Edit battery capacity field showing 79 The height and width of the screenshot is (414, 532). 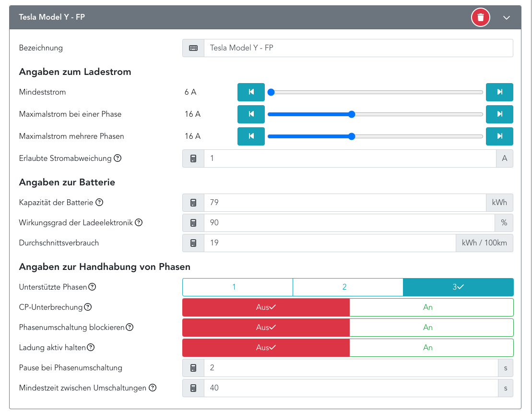(x=345, y=203)
